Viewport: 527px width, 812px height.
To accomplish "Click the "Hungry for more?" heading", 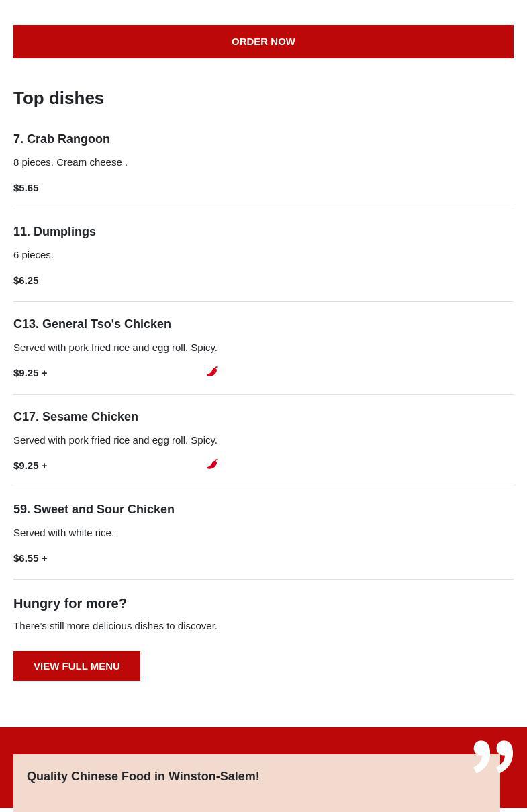I will 70,603.
